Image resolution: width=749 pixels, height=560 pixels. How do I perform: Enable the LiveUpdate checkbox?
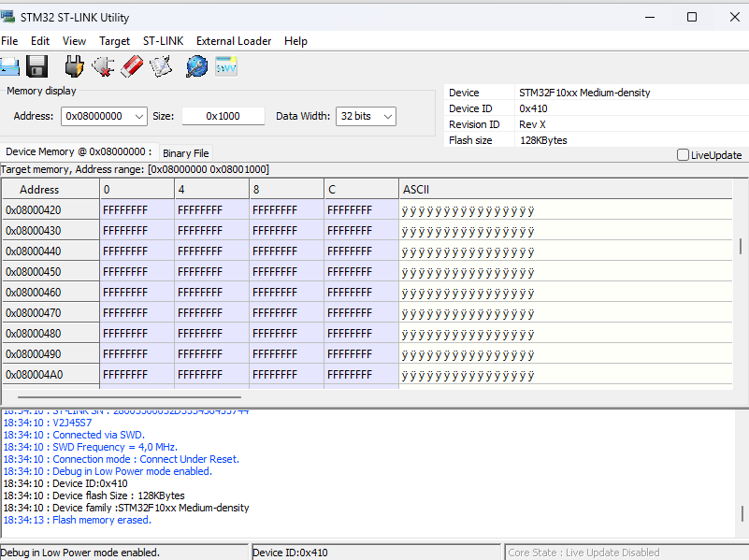pos(683,155)
